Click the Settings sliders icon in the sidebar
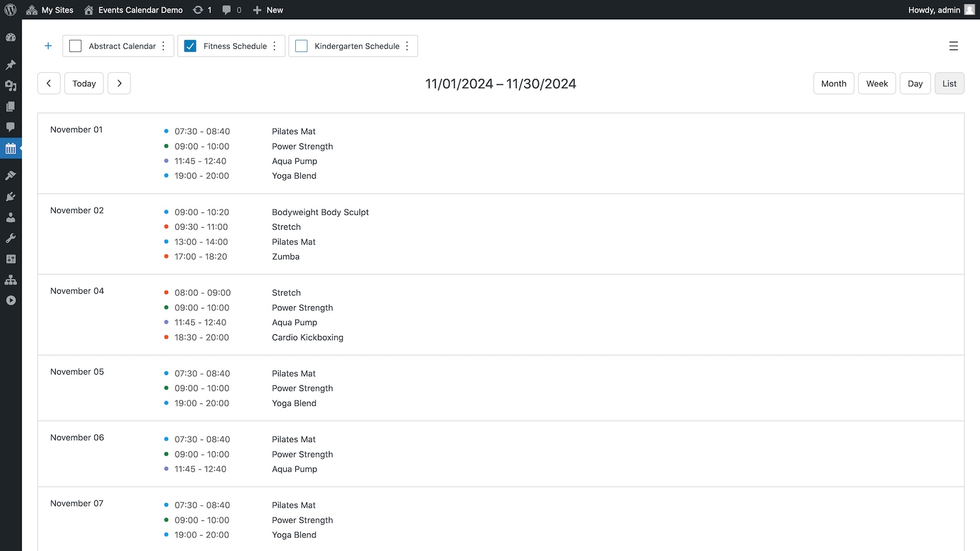The image size is (980, 551). point(10,258)
